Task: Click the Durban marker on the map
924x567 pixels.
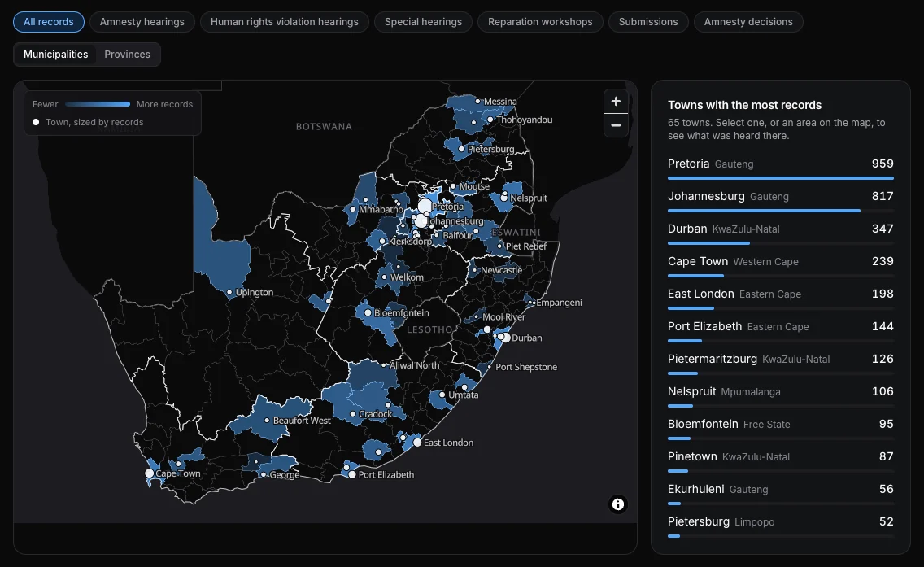Action: [x=506, y=338]
